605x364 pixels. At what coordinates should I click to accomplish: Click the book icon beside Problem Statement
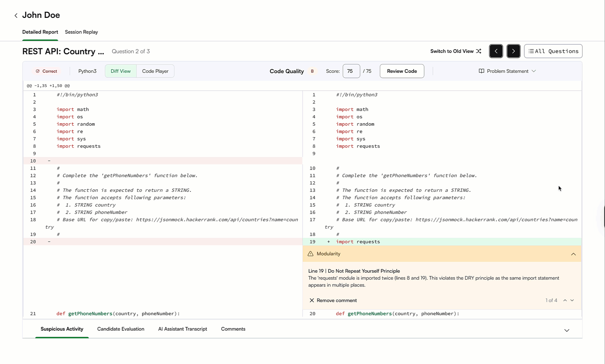[481, 71]
